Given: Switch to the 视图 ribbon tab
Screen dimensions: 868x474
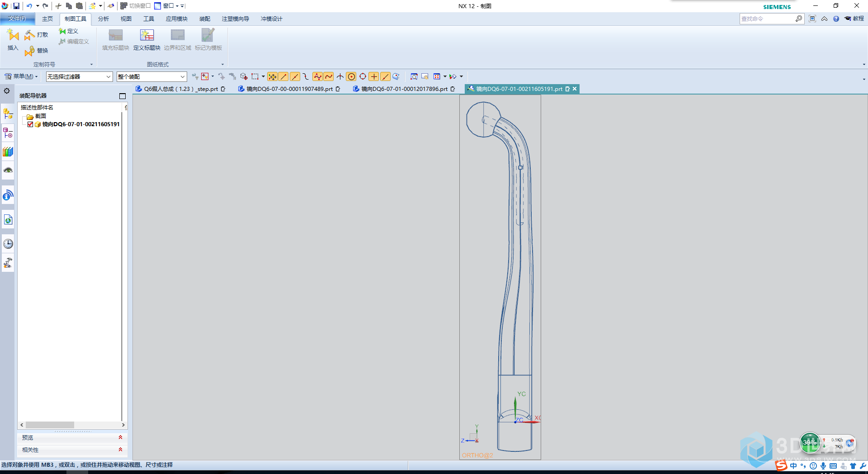Looking at the screenshot, I should (x=126, y=19).
